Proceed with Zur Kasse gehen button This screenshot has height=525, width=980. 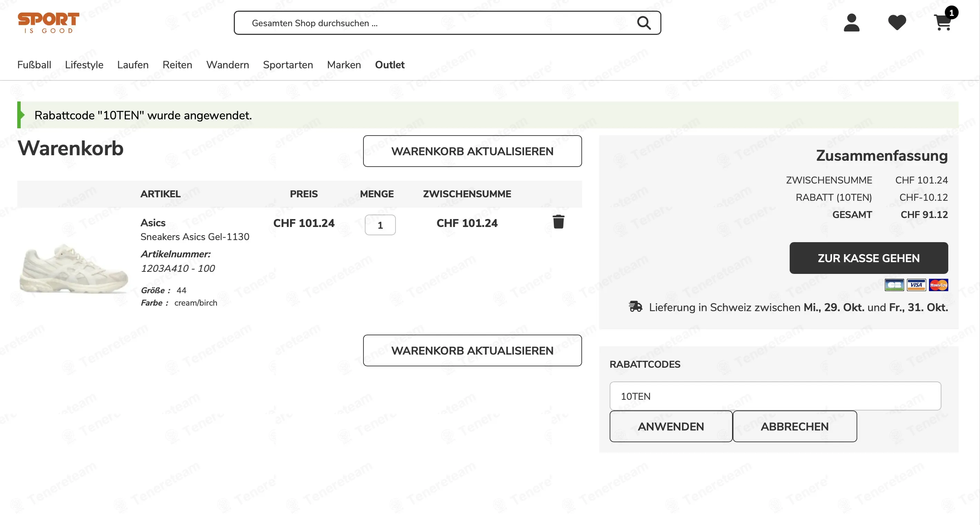(x=869, y=258)
